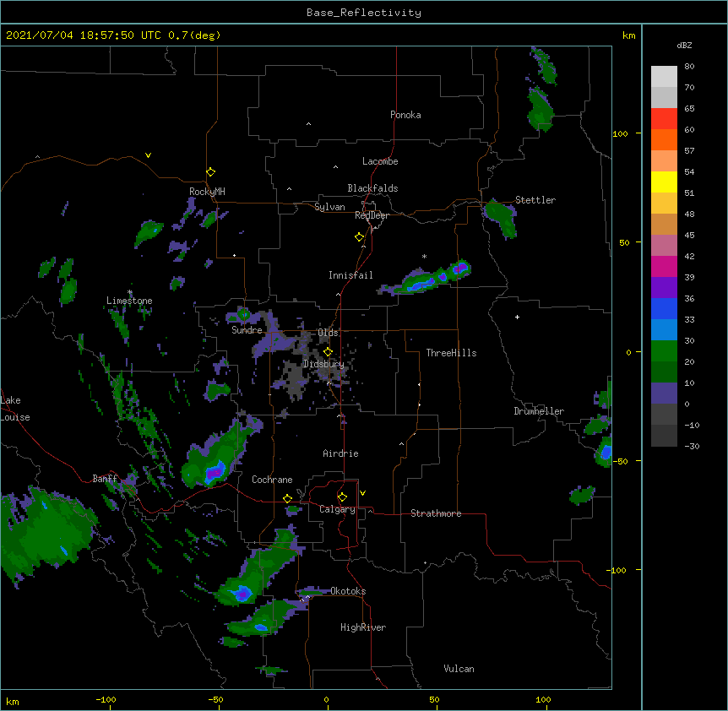Click the km unit label beside the timestamp

pyautogui.click(x=629, y=35)
